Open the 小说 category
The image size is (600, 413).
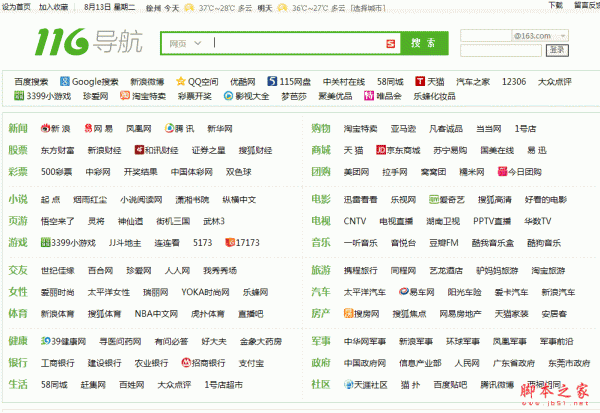tap(18, 199)
